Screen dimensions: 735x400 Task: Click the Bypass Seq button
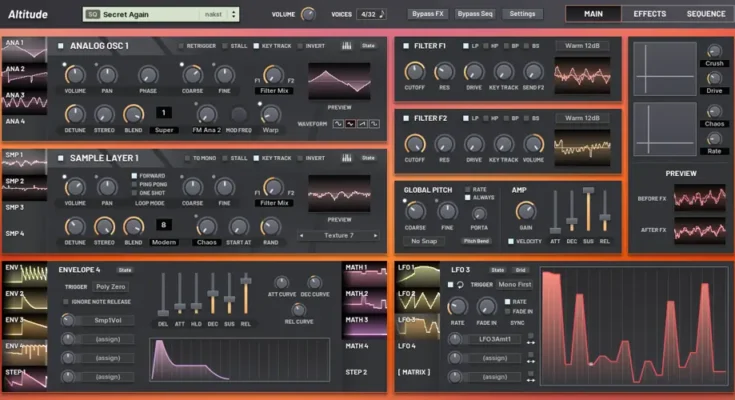tap(475, 14)
